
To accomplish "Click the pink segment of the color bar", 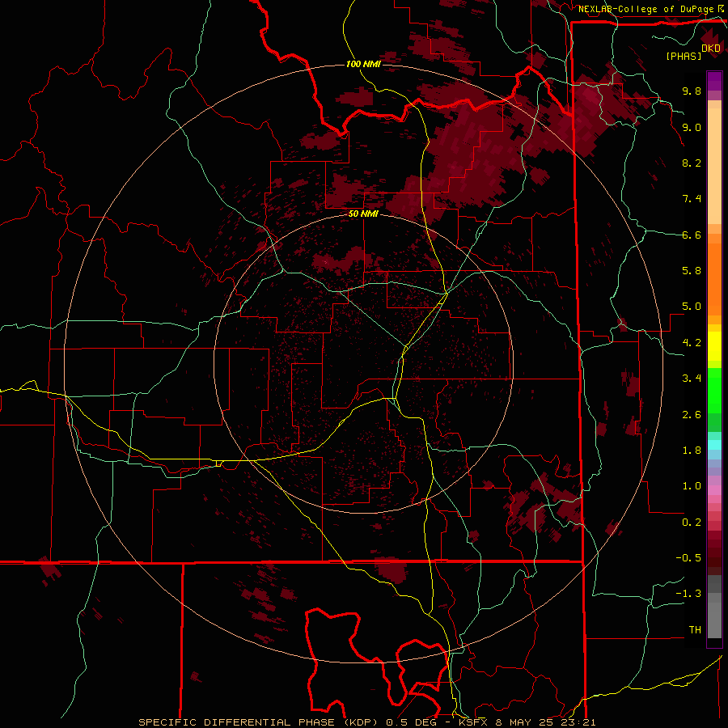I will pos(714,490).
